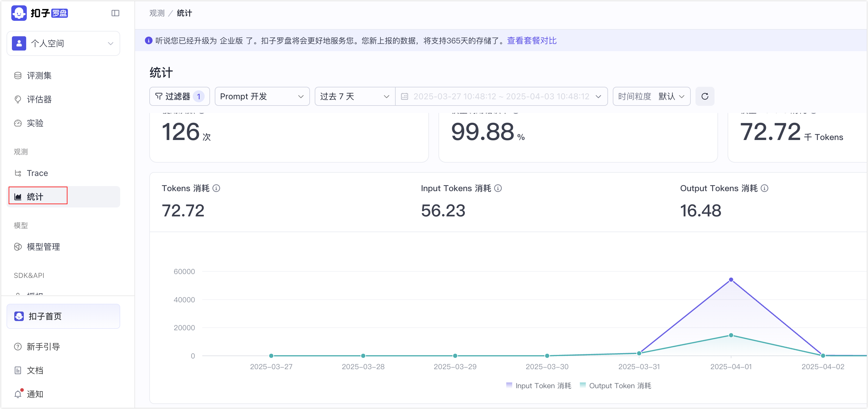Image resolution: width=868 pixels, height=409 pixels.
Task: Click 观测 in the breadcrumb
Action: point(157,13)
